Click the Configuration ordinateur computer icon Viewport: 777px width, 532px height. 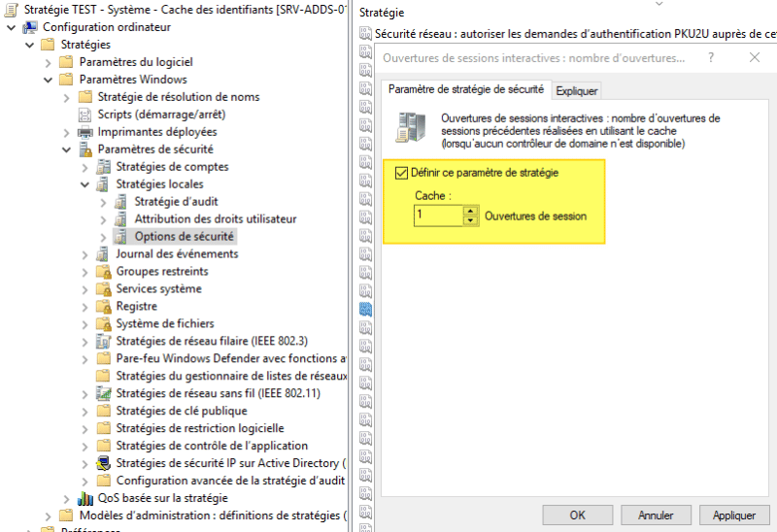pyautogui.click(x=30, y=27)
